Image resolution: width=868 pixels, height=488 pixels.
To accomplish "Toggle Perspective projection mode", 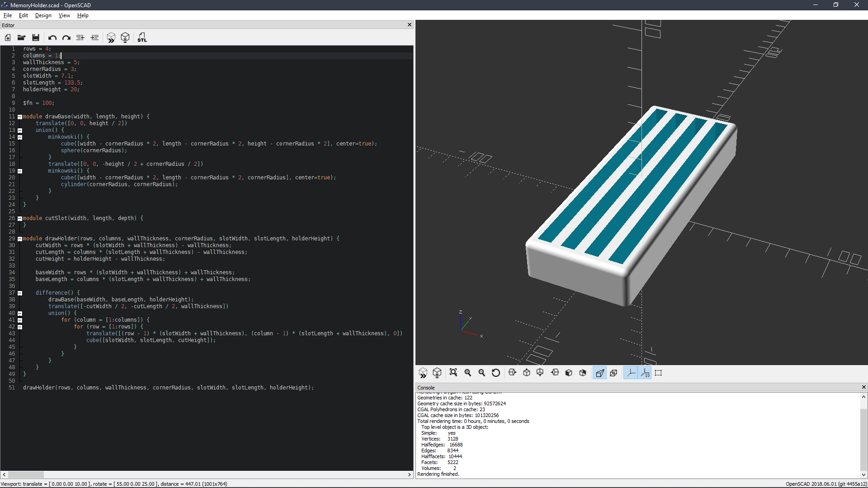I will coord(599,373).
